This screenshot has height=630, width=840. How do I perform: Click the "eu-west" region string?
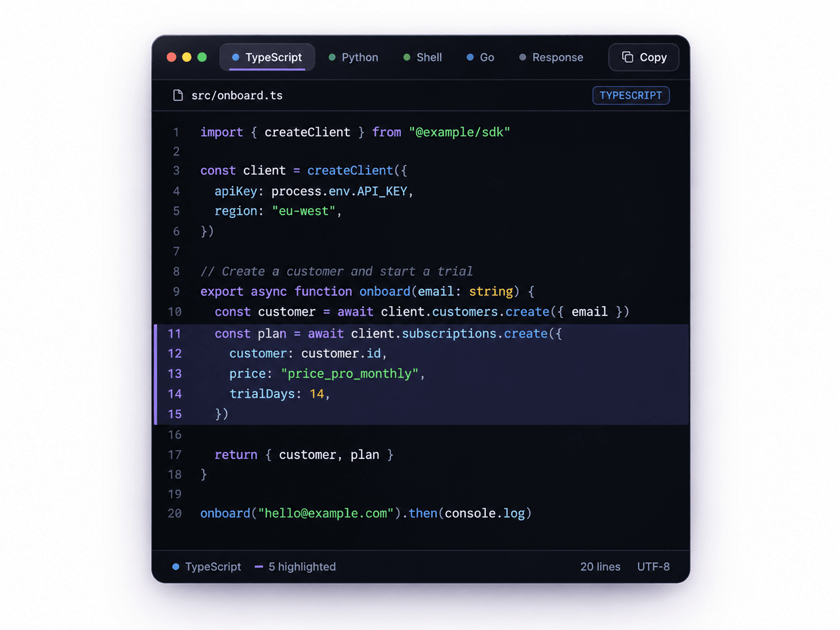coord(303,211)
